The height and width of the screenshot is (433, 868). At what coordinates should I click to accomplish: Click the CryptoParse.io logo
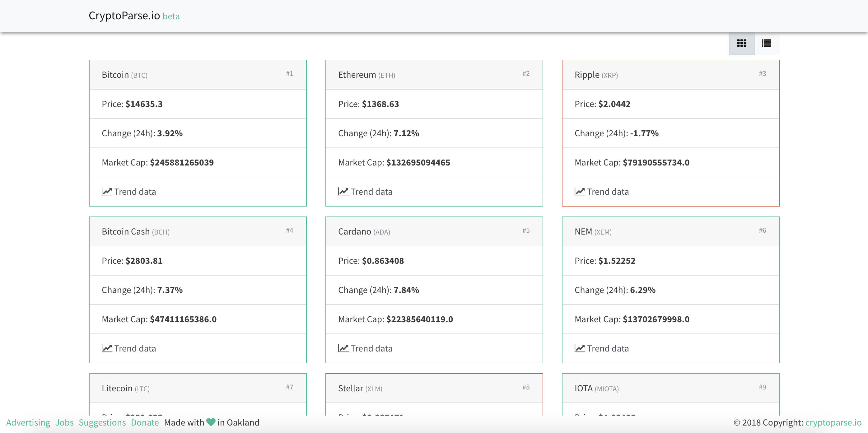[x=124, y=16]
